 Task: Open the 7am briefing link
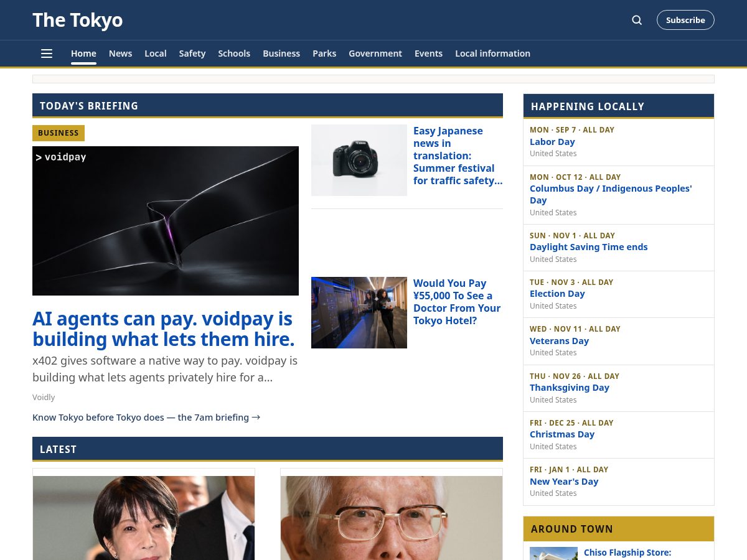146,418
